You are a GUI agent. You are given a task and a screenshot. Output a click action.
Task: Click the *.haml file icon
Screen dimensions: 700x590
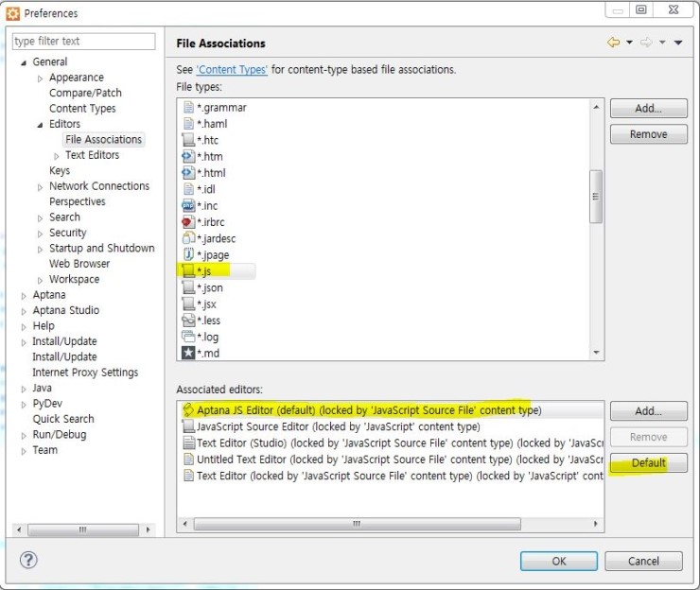pos(188,124)
